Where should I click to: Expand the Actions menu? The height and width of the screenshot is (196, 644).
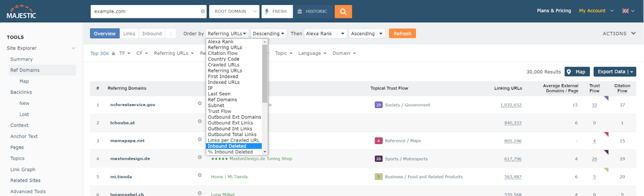pos(619,34)
